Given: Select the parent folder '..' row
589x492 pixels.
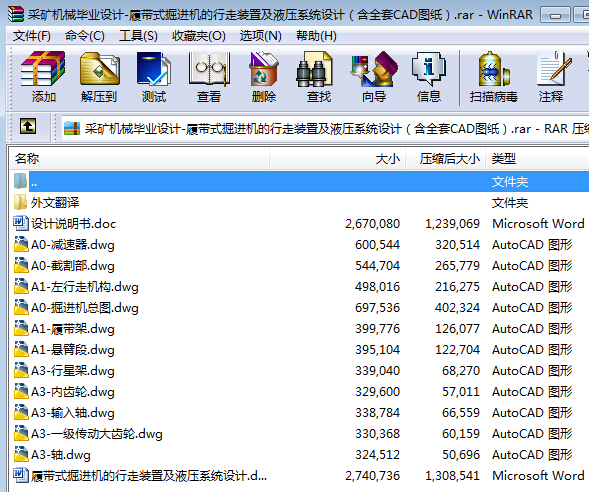Looking at the screenshot, I should [309, 181].
